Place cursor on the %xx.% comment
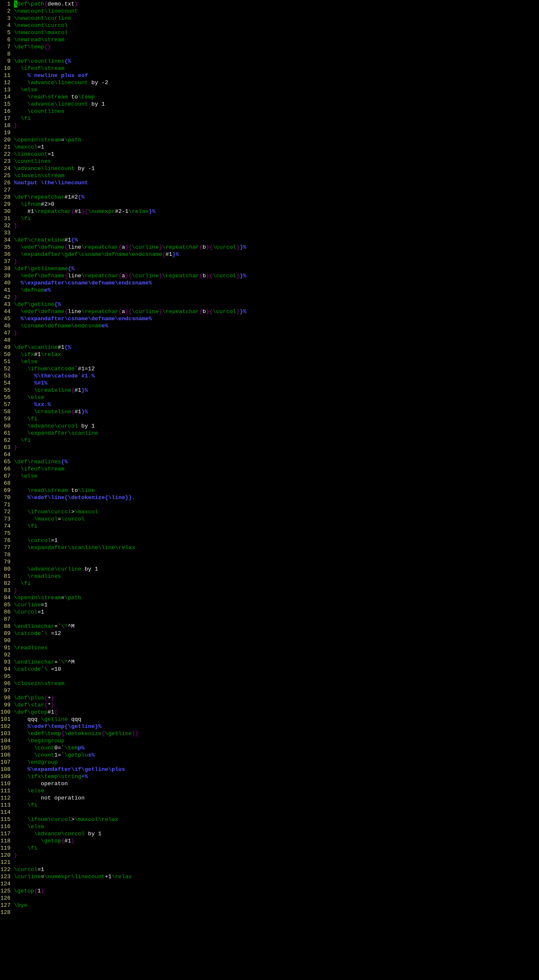The width and height of the screenshot is (539, 980). (43, 404)
